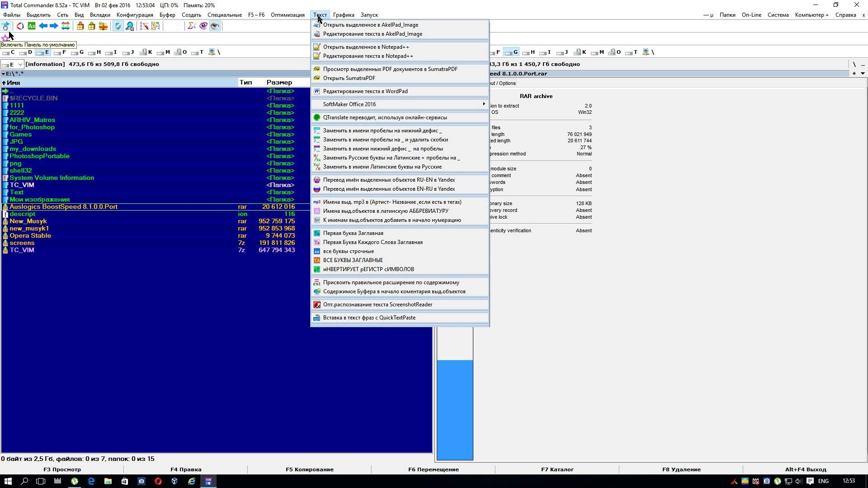Image resolution: width=868 pixels, height=488 pixels.
Task: Click the ENG language indicator in tray
Action: [x=823, y=481]
